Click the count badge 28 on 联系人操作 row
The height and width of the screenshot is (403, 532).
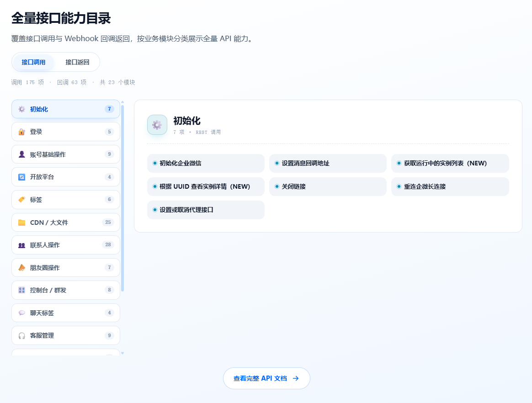[108, 244]
